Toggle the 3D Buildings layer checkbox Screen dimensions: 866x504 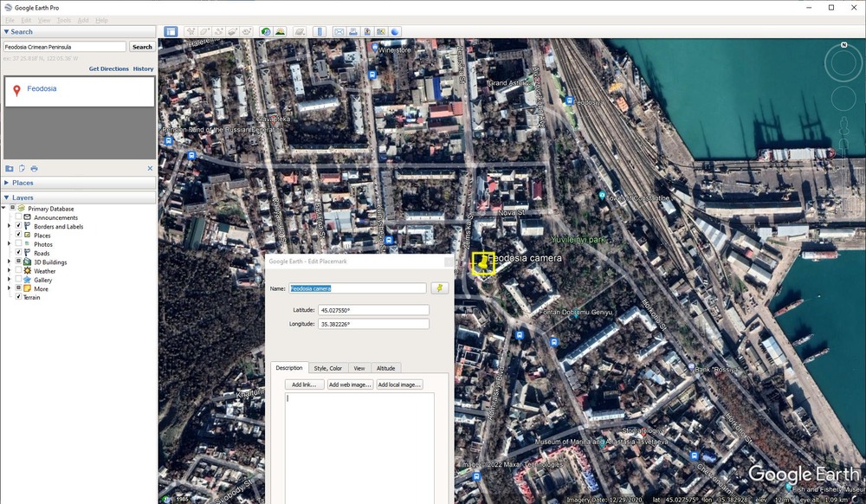click(x=18, y=262)
